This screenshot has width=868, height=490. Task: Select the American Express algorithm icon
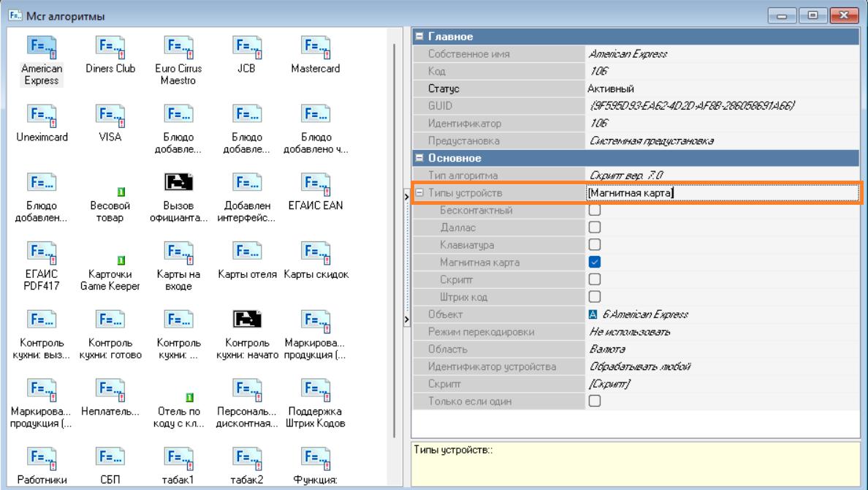tap(42, 48)
